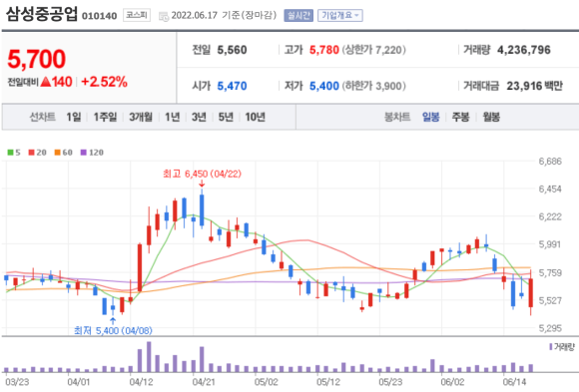Click the 고가 value 5,780
Image resolution: width=579 pixels, height=392 pixels.
click(324, 50)
